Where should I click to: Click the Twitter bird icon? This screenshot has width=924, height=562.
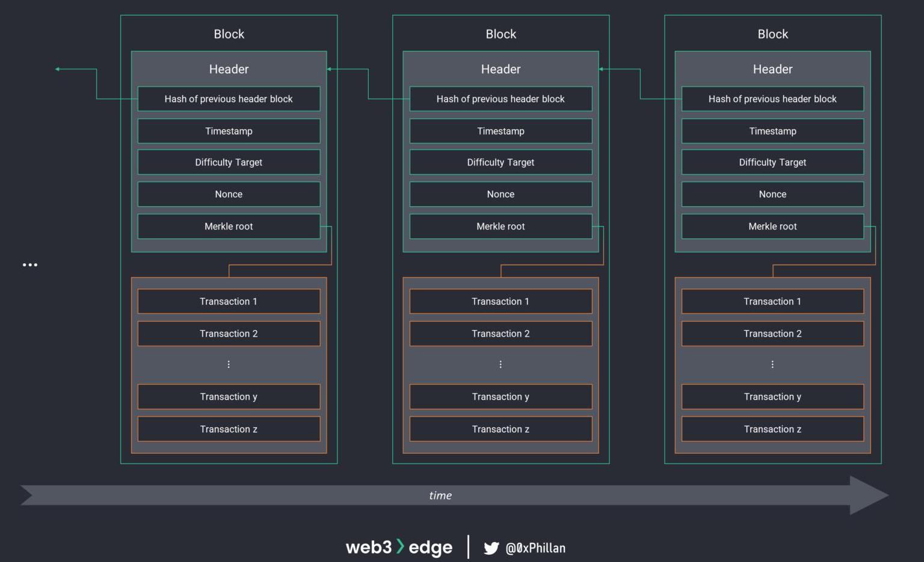tap(491, 548)
